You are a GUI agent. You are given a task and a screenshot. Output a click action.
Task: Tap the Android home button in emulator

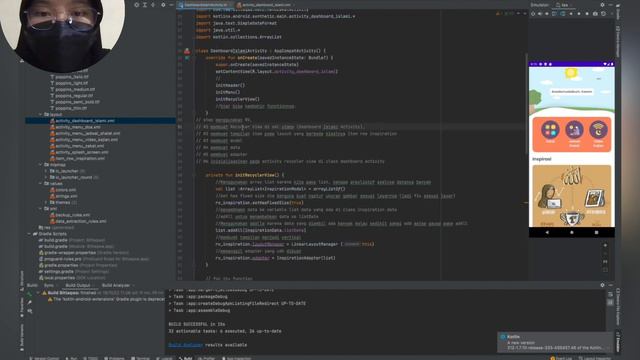tap(571, 232)
